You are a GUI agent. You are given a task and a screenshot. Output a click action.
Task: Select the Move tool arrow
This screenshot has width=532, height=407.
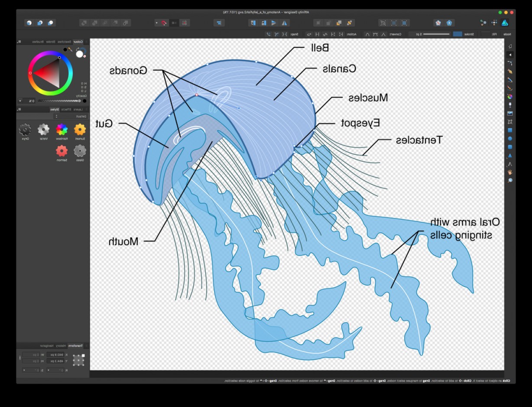(x=510, y=46)
